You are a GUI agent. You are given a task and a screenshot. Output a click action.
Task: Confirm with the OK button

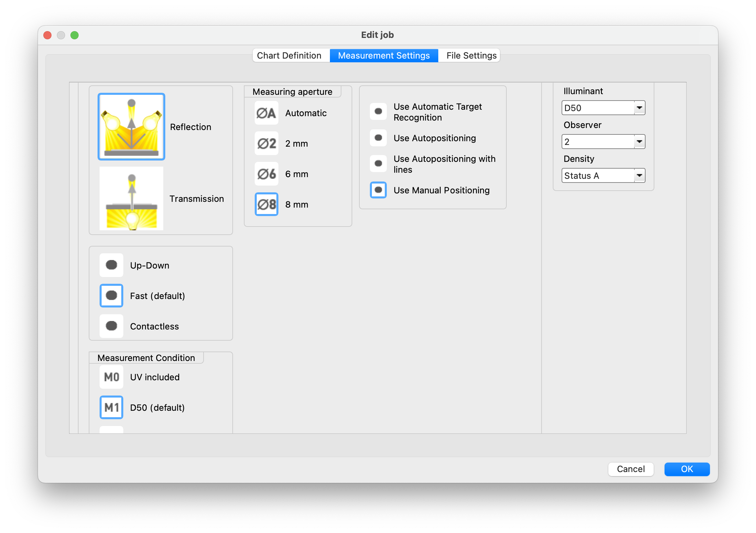[687, 469]
